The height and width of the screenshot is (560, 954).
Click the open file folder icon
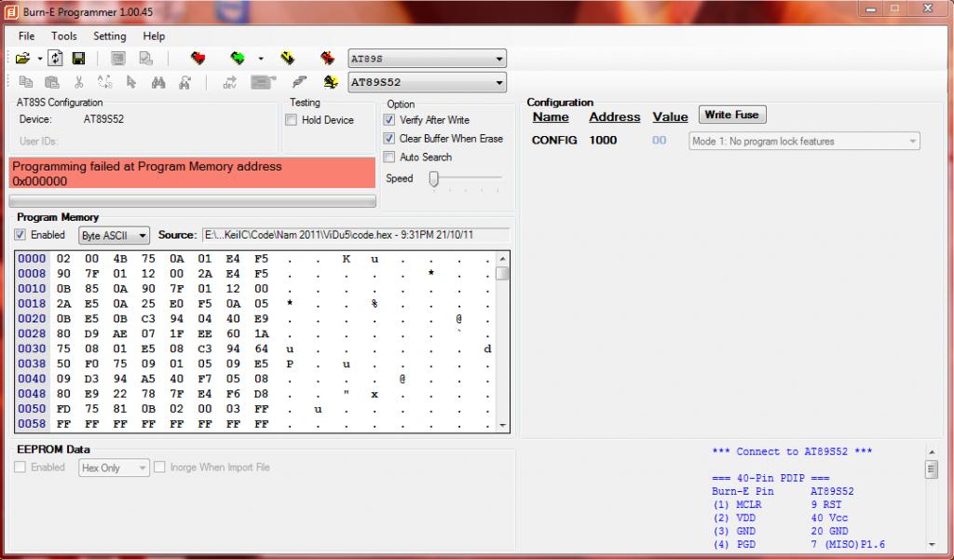click(x=22, y=59)
